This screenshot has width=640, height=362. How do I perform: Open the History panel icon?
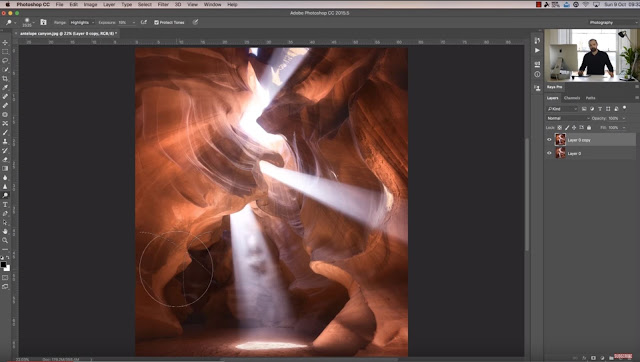point(537,40)
